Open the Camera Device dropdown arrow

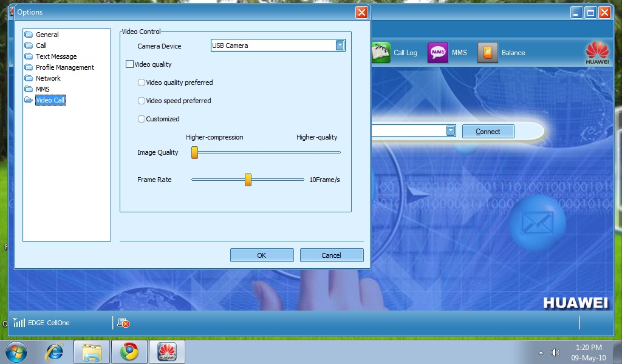coord(340,45)
